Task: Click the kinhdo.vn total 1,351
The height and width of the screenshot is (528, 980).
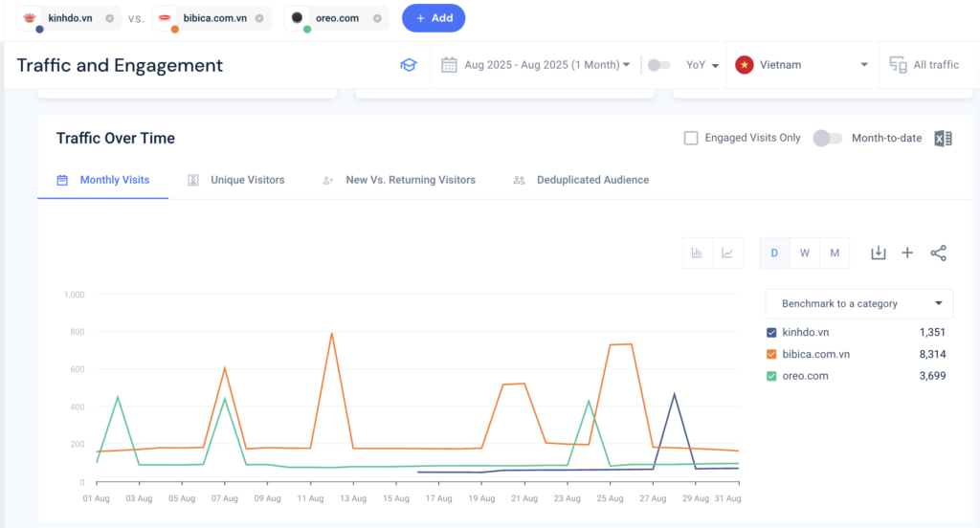Action: [932, 333]
